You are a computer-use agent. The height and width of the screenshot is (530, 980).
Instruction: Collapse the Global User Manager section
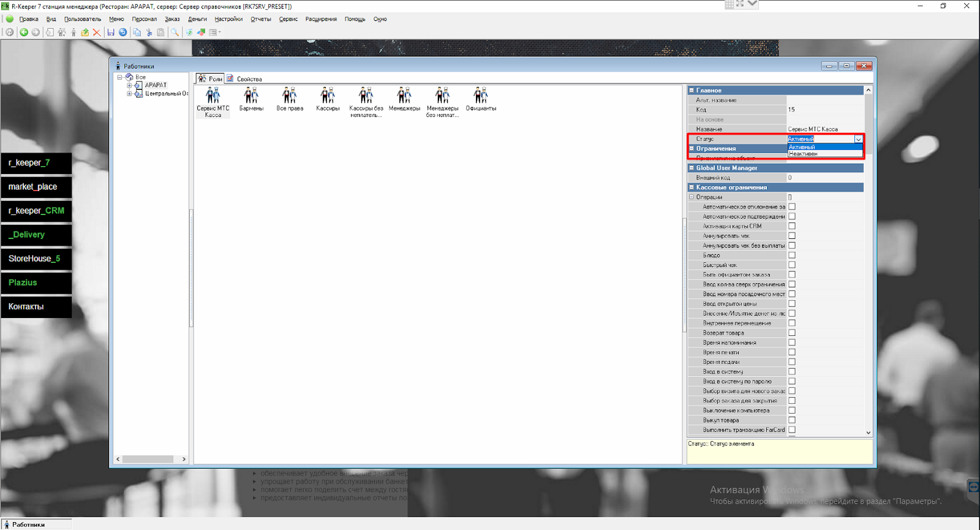tap(692, 168)
